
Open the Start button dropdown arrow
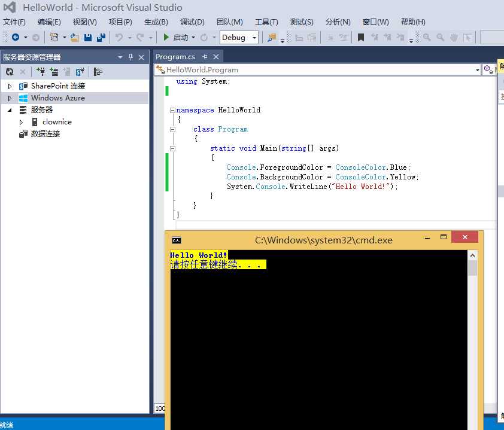click(193, 38)
